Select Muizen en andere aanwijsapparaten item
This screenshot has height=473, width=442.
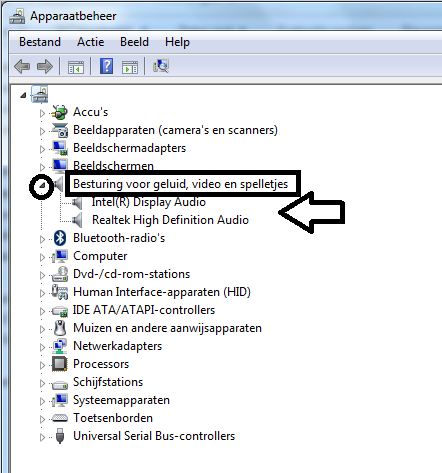coord(167,328)
